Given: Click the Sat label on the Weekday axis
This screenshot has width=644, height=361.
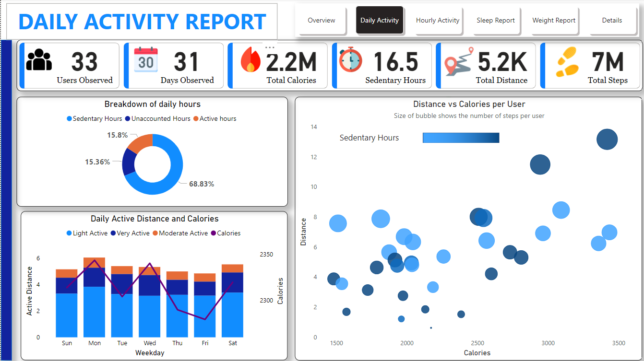Looking at the screenshot, I should [x=233, y=343].
